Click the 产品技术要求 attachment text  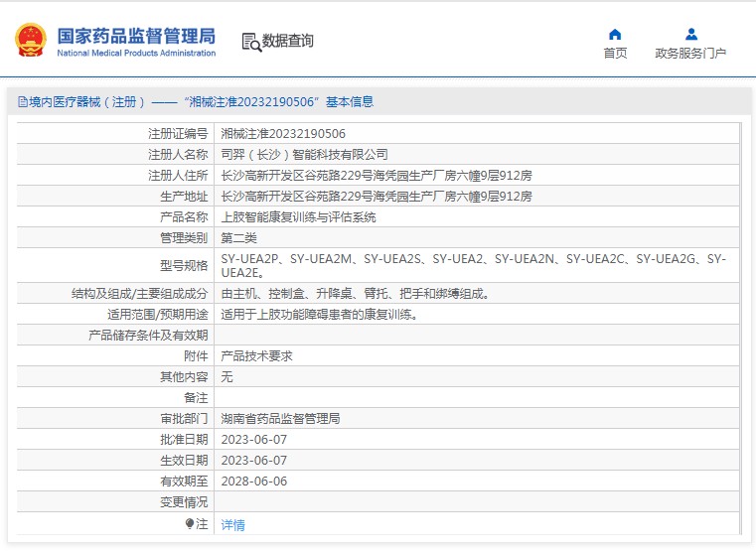tap(256, 356)
